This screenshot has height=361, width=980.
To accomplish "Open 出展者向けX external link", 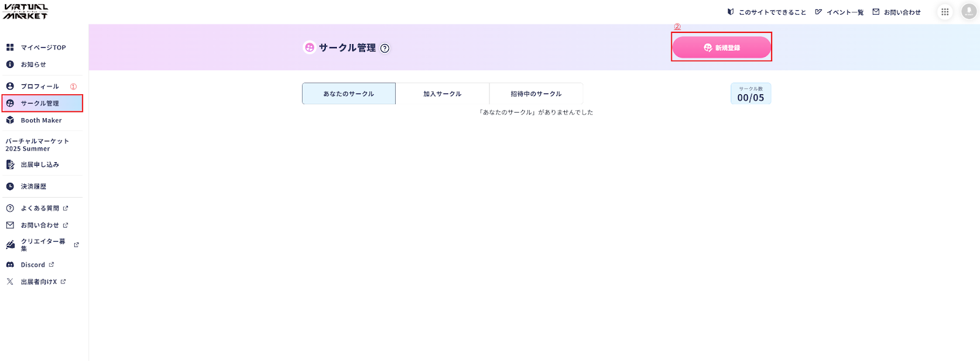I will point(39,282).
